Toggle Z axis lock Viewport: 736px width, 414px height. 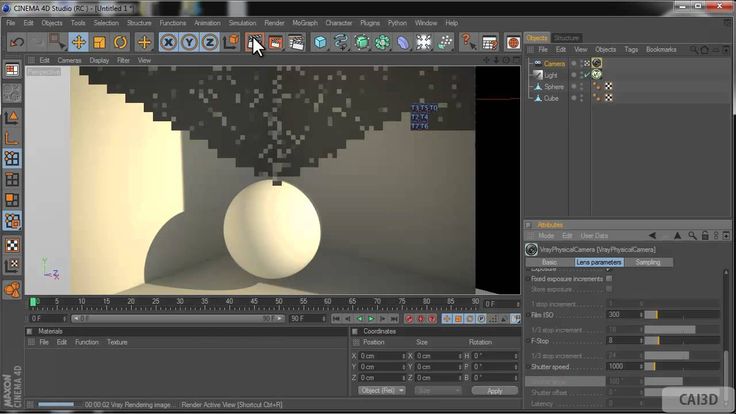click(209, 42)
